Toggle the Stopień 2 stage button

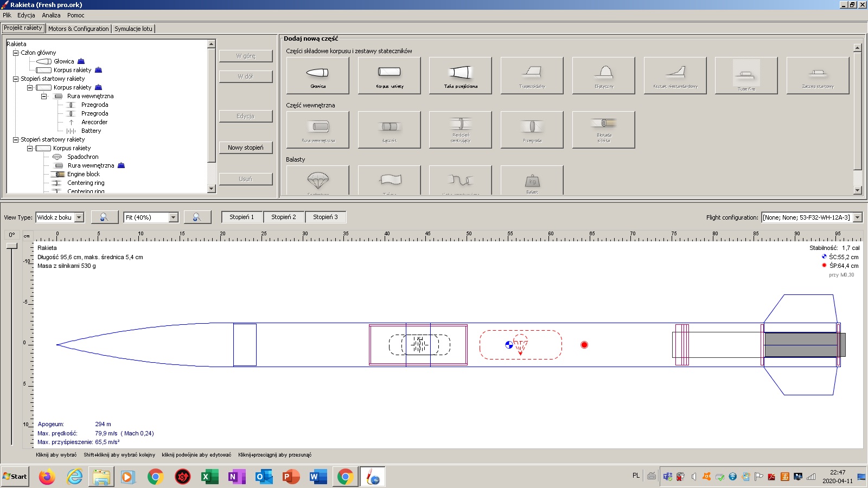click(284, 217)
